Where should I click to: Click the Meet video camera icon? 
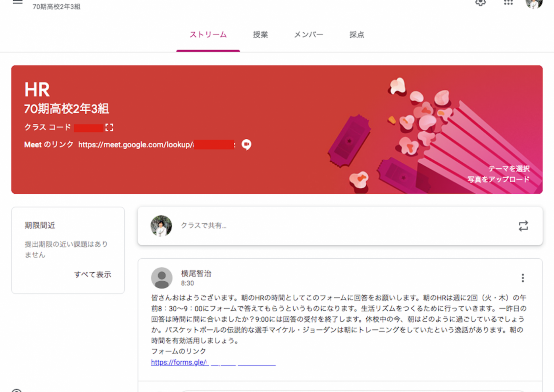(x=246, y=144)
